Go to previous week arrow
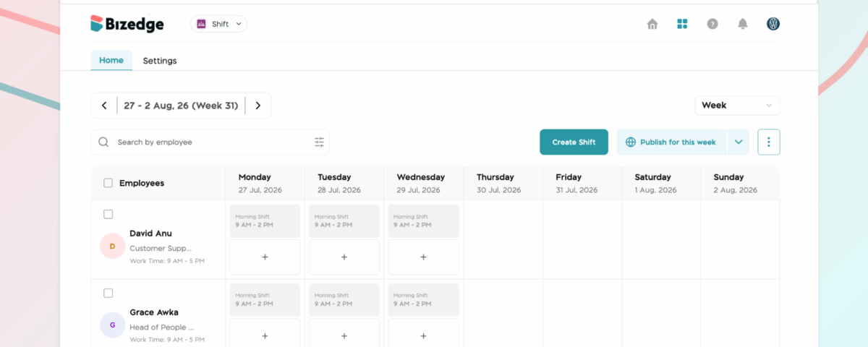 tap(104, 106)
